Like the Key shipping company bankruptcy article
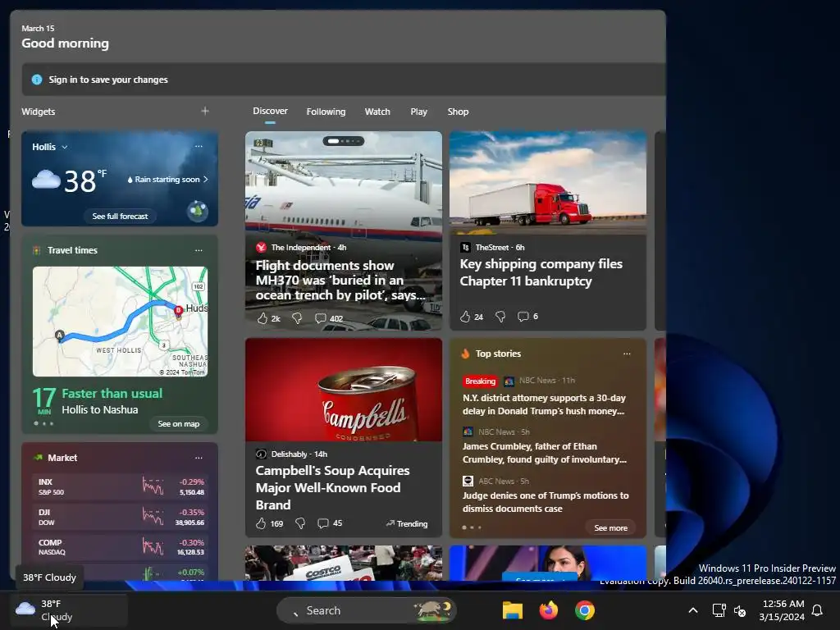This screenshot has width=840, height=630. click(x=465, y=317)
